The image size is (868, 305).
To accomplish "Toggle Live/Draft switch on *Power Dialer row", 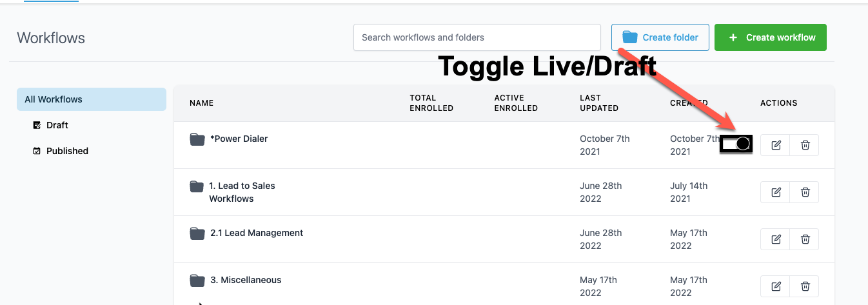I will [736, 144].
